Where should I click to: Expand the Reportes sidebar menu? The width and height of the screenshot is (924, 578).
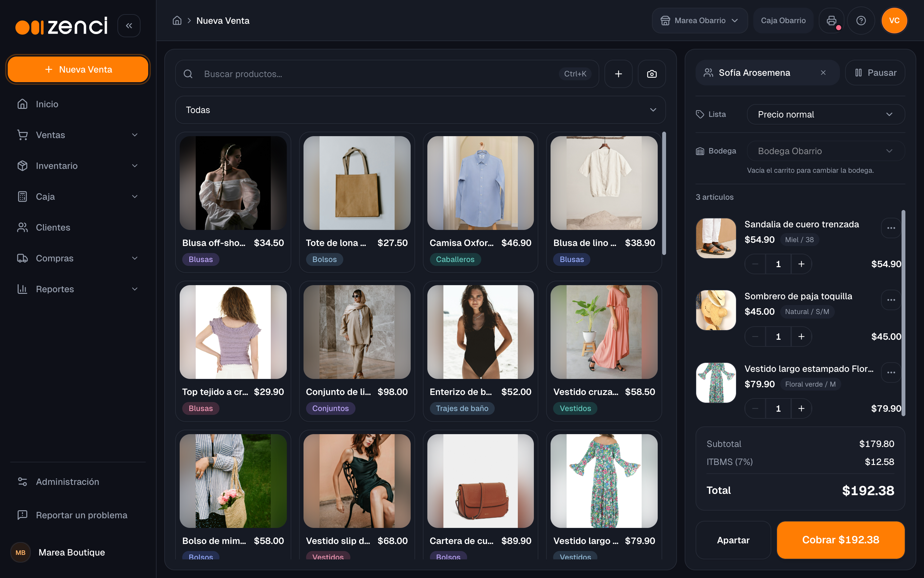[78, 289]
